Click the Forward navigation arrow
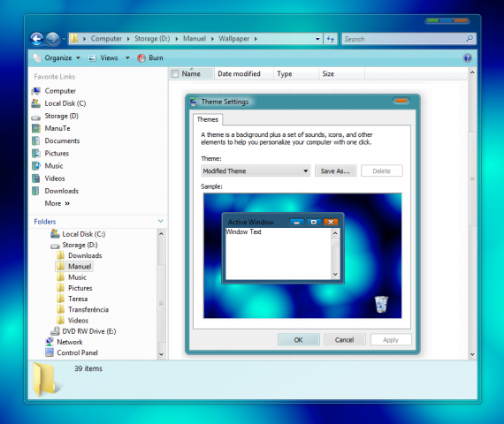The width and height of the screenshot is (504, 424). click(52, 39)
